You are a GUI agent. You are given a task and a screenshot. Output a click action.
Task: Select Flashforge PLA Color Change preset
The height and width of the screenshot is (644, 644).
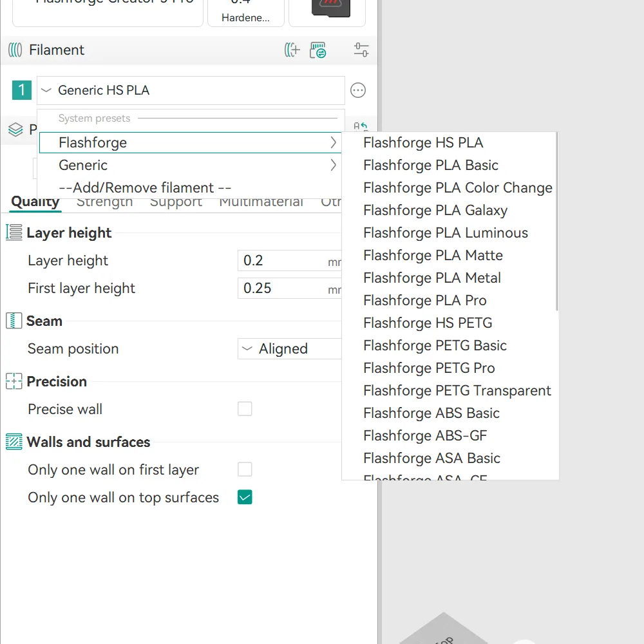450,187
